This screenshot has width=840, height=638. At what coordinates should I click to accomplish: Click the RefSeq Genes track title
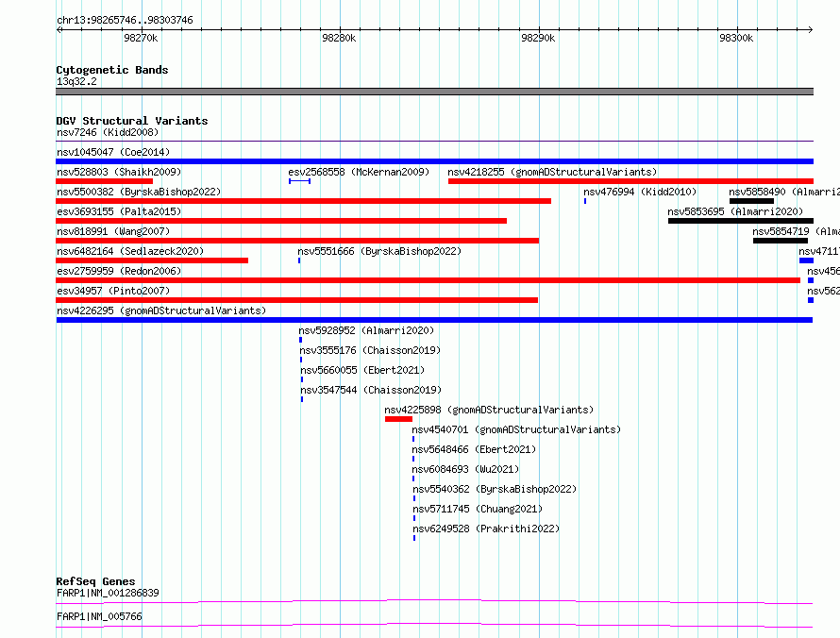tap(95, 581)
